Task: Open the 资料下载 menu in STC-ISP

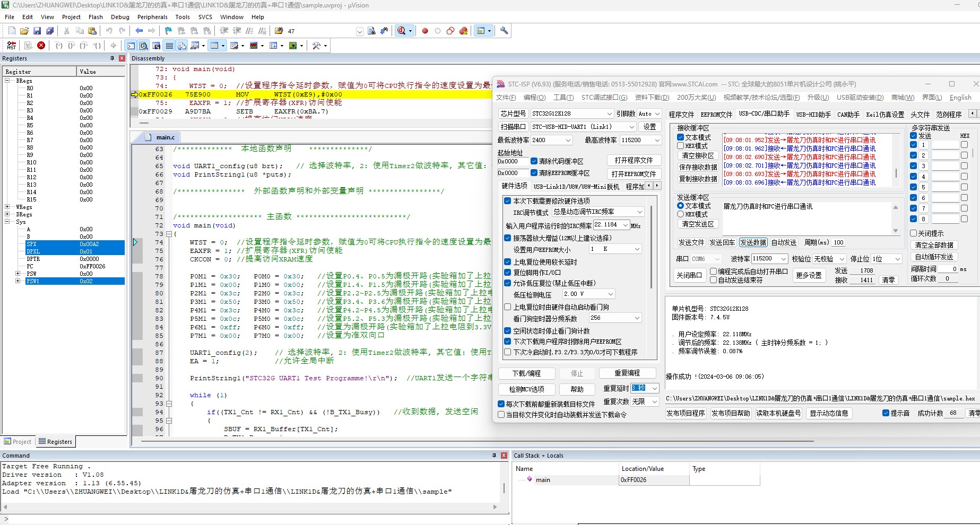Action: tap(652, 98)
